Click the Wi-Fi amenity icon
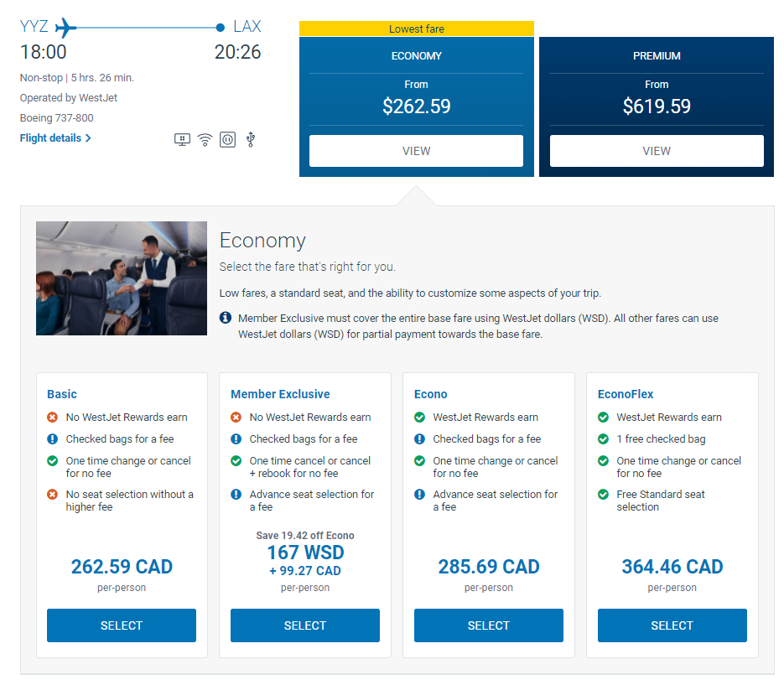 click(205, 140)
